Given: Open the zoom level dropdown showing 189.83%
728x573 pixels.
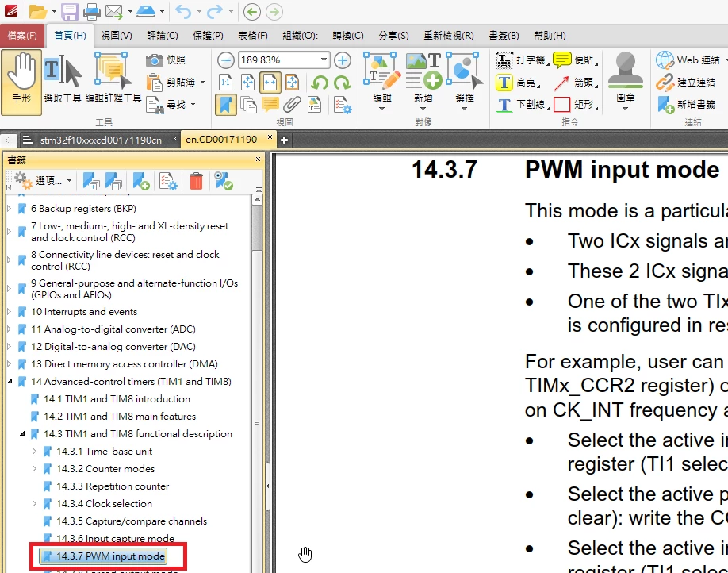Looking at the screenshot, I should tap(323, 60).
